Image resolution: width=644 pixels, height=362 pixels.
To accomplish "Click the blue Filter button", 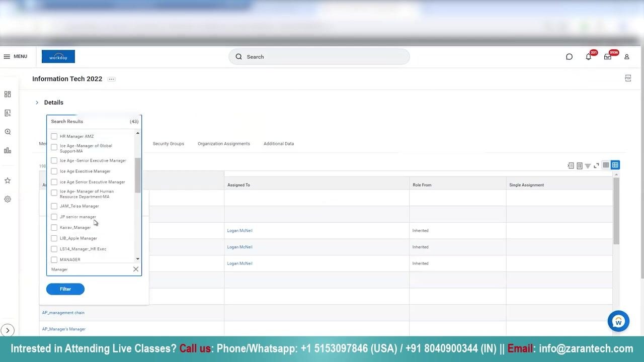I will tap(65, 289).
